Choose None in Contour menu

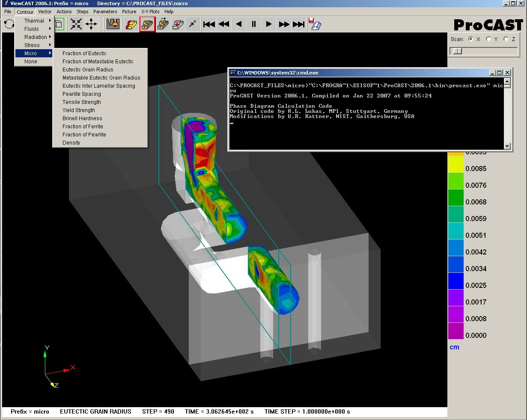(35, 61)
